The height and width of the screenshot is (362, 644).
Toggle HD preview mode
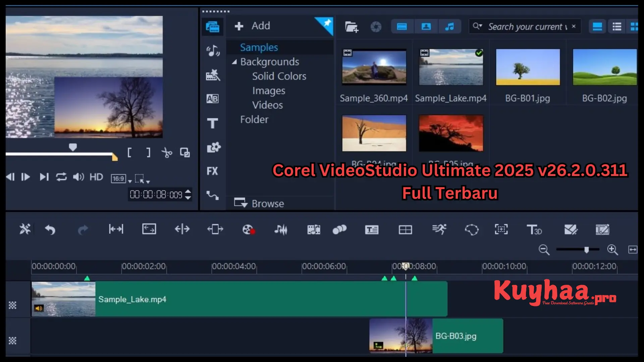[96, 177]
